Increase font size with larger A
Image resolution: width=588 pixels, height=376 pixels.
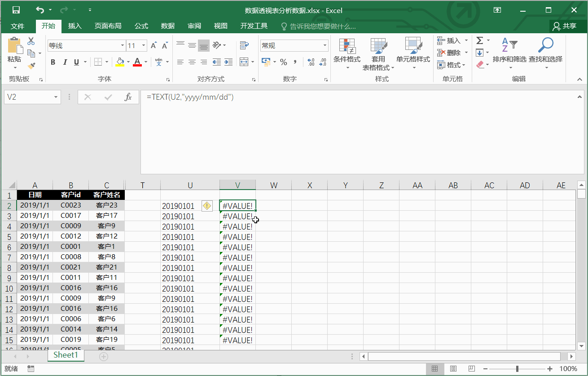pos(154,45)
